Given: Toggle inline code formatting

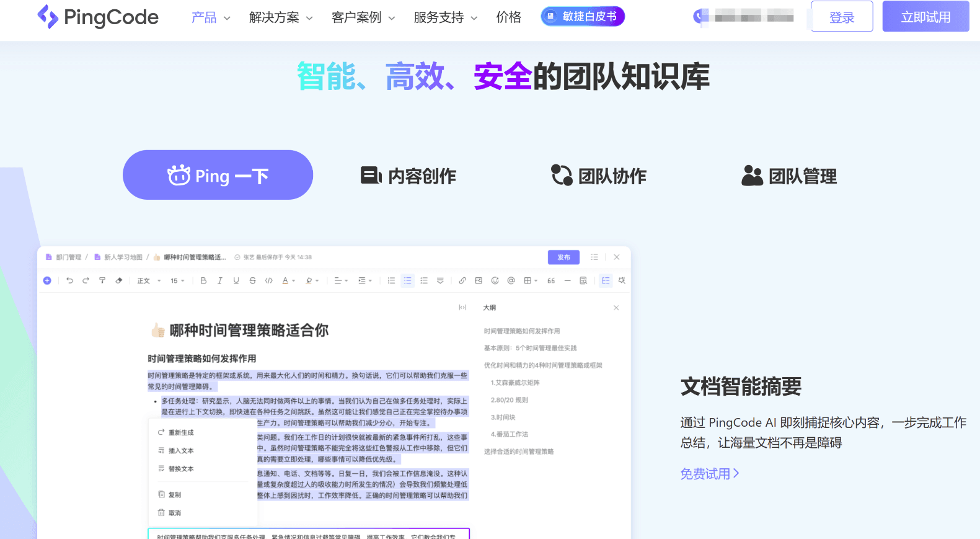Looking at the screenshot, I should pos(269,281).
